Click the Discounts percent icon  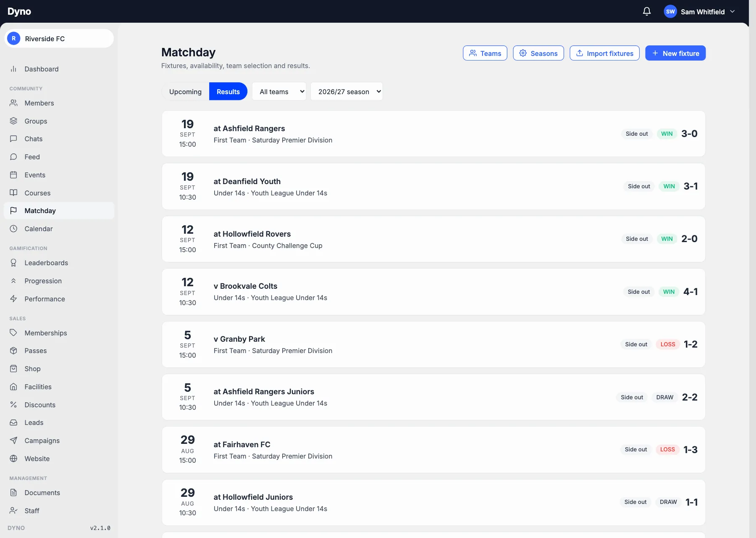coord(13,405)
